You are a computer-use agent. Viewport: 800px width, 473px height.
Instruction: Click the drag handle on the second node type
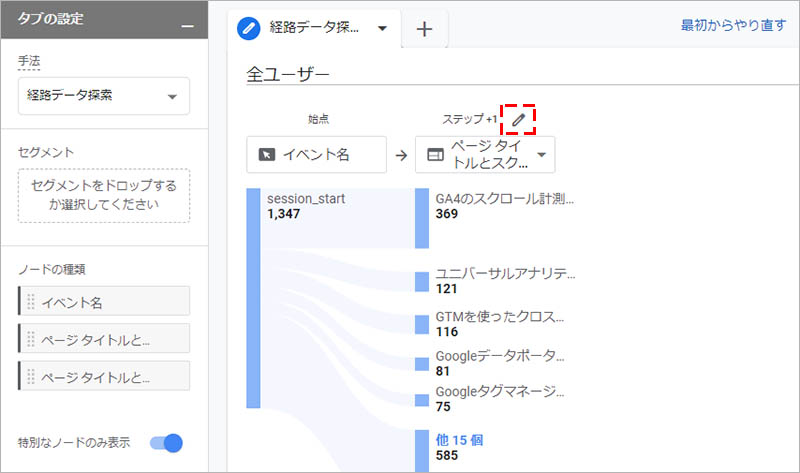[31, 339]
